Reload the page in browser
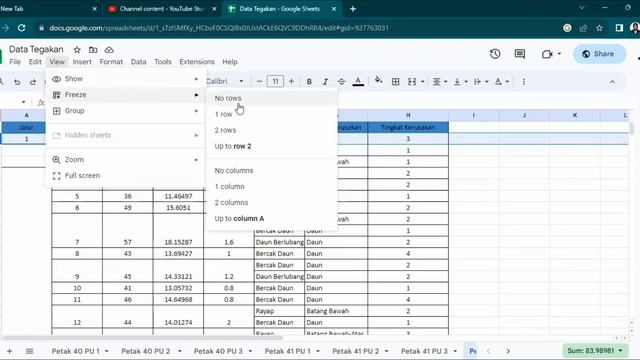 [x=22, y=28]
